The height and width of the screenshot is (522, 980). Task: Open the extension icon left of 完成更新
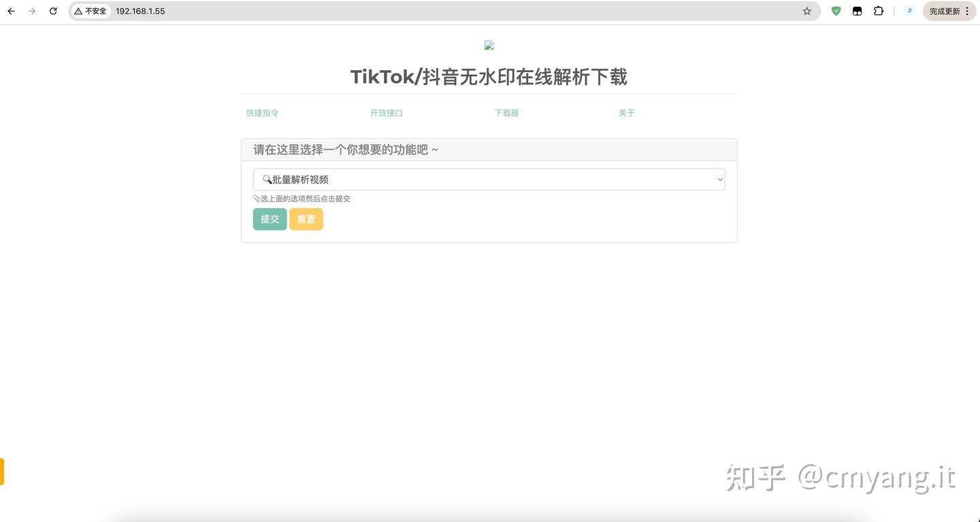coord(909,11)
